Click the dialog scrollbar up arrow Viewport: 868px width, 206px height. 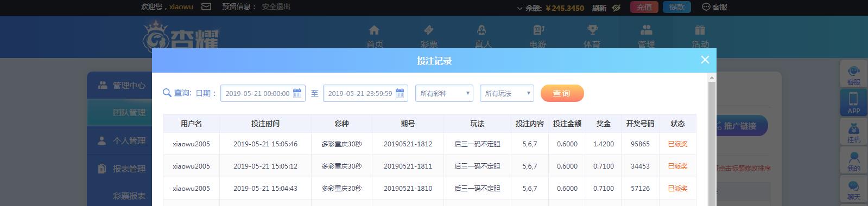click(x=712, y=78)
